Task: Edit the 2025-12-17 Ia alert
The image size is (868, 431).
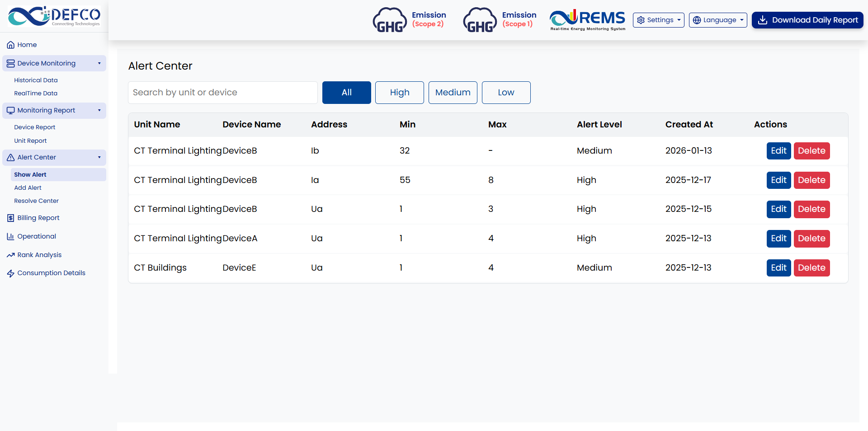Action: tap(778, 180)
